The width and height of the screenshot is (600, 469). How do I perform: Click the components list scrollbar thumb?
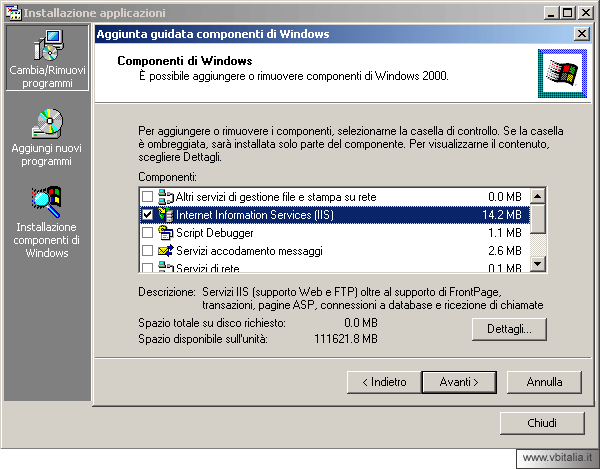[x=538, y=218]
